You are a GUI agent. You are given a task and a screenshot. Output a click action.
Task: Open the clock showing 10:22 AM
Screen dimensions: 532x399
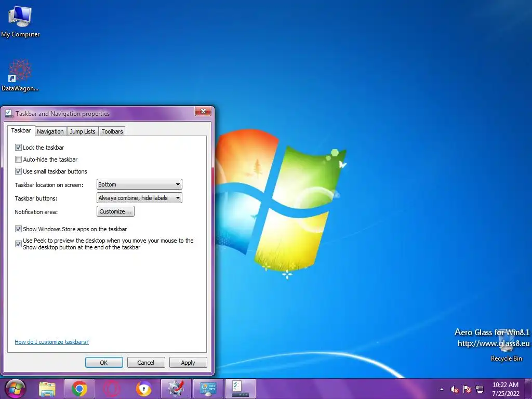click(x=506, y=389)
